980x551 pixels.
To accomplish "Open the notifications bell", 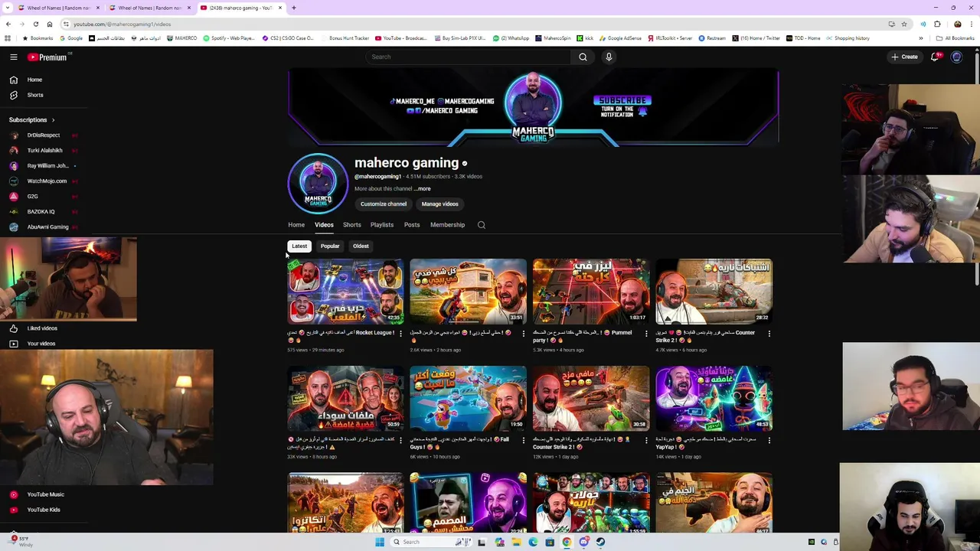I will point(935,57).
